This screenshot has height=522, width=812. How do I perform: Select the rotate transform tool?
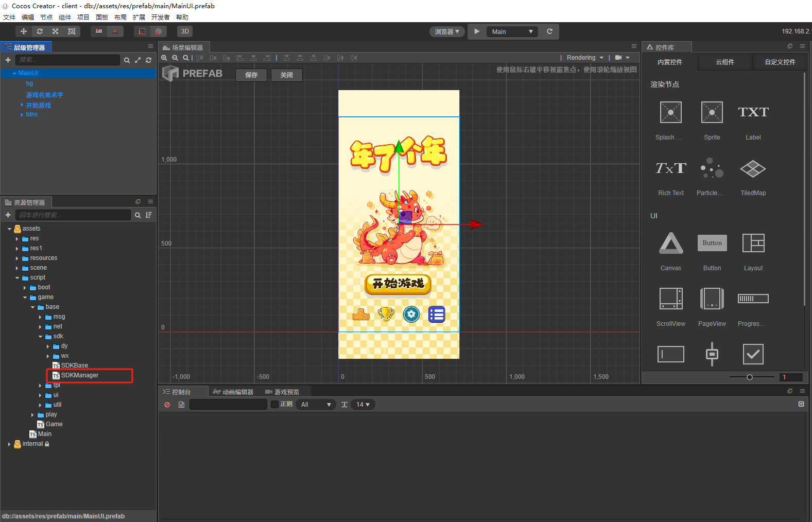tap(40, 31)
